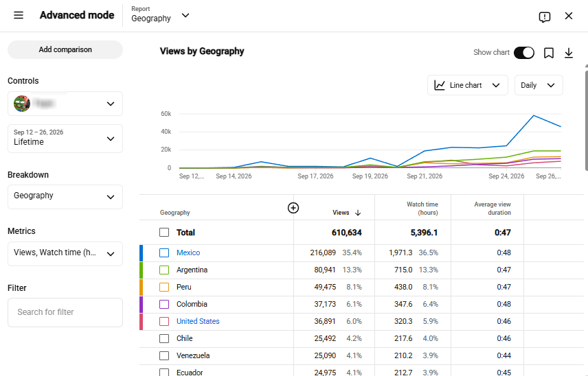
Task: Open the Report Geography dropdown
Action: pyautogui.click(x=160, y=15)
